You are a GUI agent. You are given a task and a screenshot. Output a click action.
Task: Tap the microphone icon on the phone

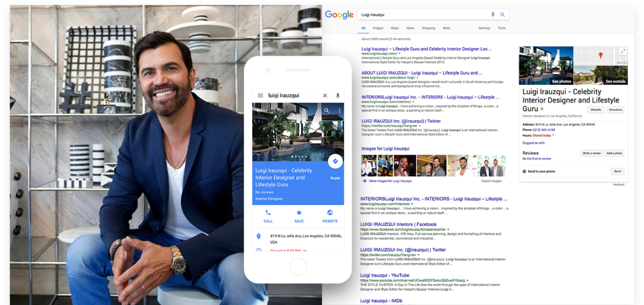coord(338,95)
